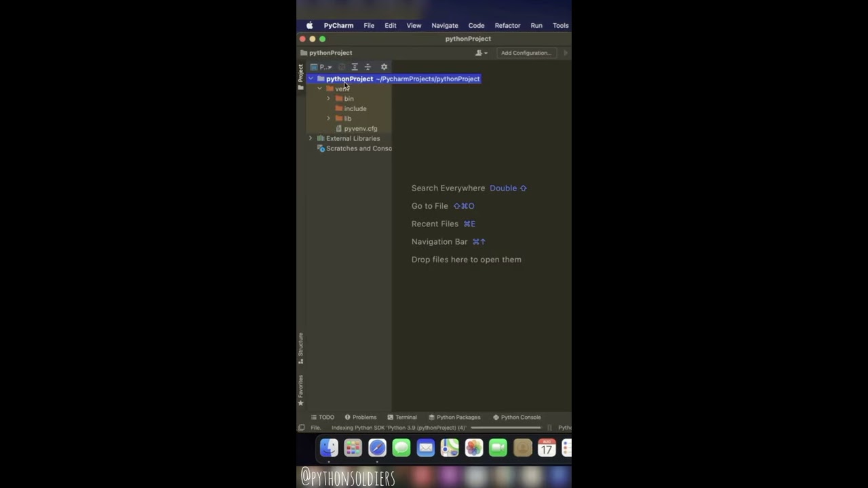Click the Search Everywhere hint text
The width and height of the screenshot is (868, 488).
[448, 188]
